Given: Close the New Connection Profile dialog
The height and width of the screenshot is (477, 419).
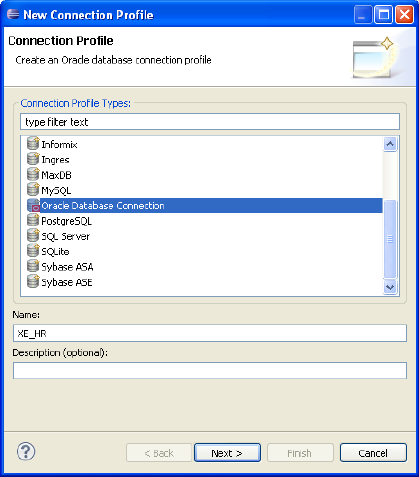Looking at the screenshot, I should pos(404,15).
